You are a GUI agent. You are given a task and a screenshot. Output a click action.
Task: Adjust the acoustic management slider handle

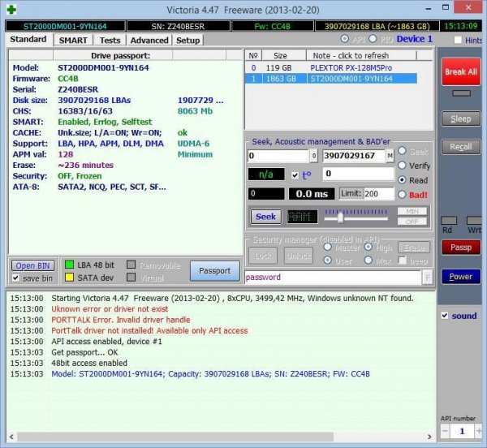340,218
